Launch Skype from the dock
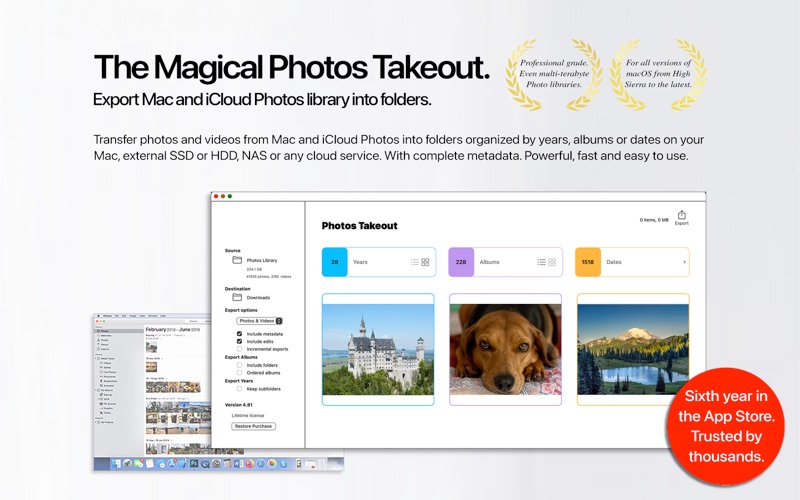 pos(283,463)
